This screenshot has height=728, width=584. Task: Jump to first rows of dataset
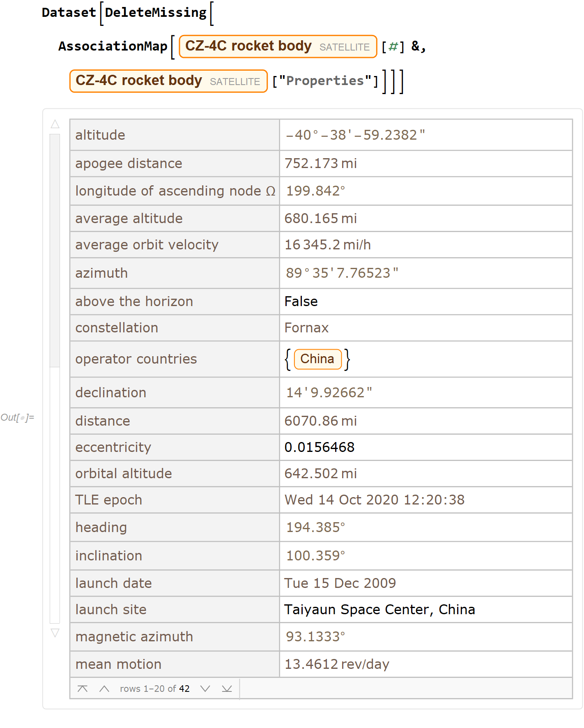(83, 689)
